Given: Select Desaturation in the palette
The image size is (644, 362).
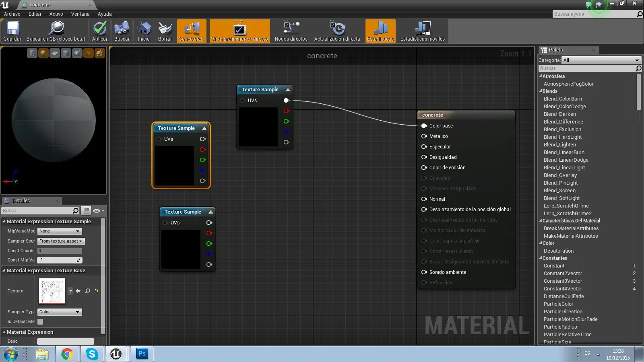Looking at the screenshot, I should coord(559,251).
